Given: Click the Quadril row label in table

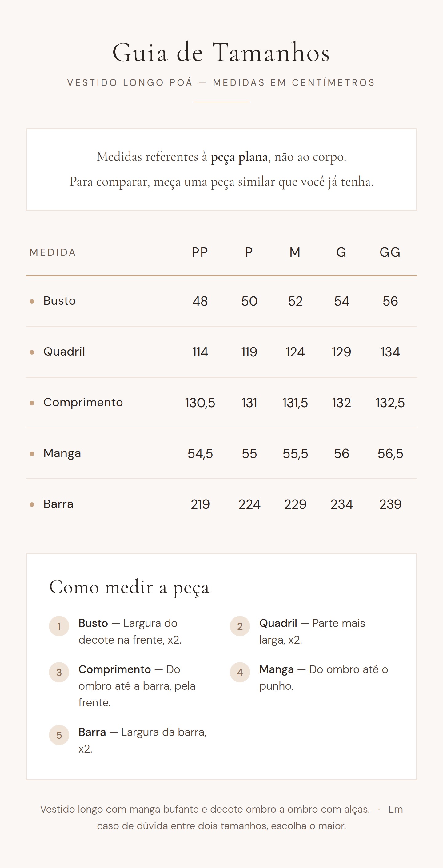Looking at the screenshot, I should coord(64,352).
